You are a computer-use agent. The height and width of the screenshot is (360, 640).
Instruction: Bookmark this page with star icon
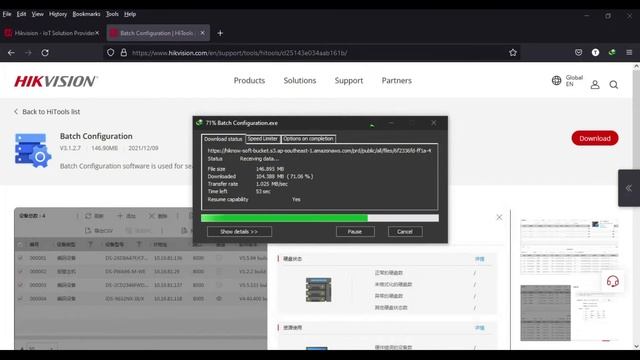pos(513,53)
